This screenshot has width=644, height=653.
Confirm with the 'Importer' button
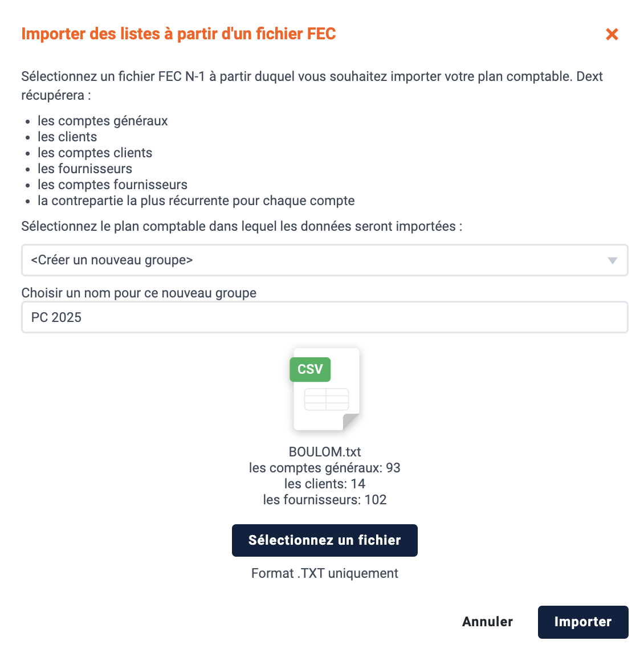(583, 622)
